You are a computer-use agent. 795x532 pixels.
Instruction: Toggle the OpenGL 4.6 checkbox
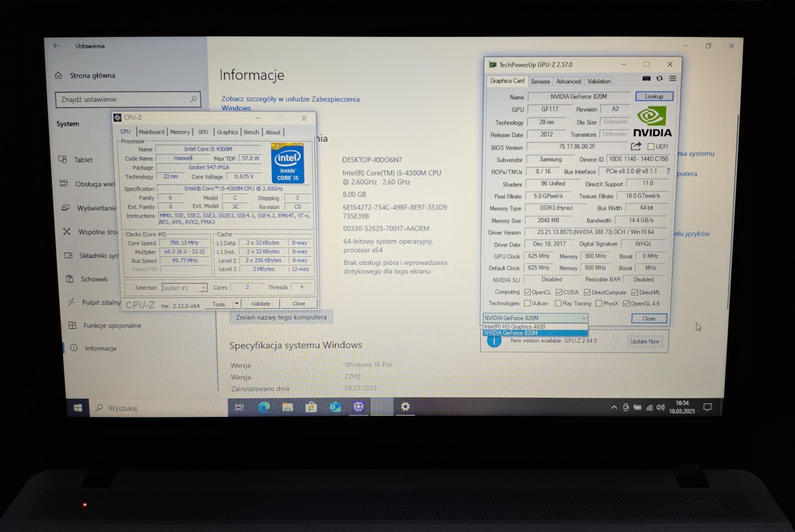pos(626,304)
